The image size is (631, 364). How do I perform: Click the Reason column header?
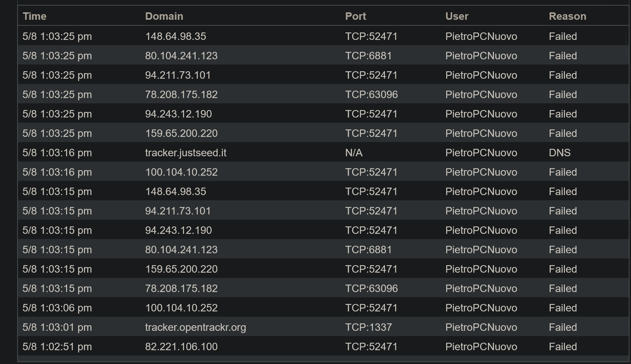pyautogui.click(x=568, y=16)
